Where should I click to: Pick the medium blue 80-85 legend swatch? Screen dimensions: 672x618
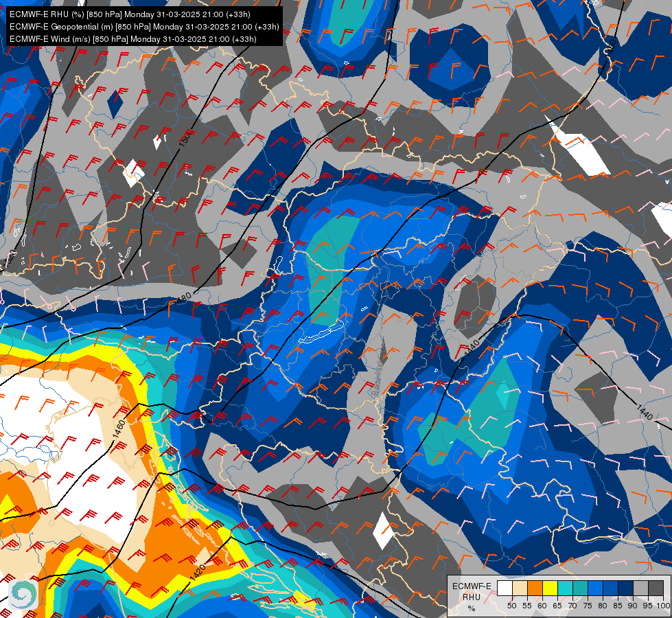point(611,588)
